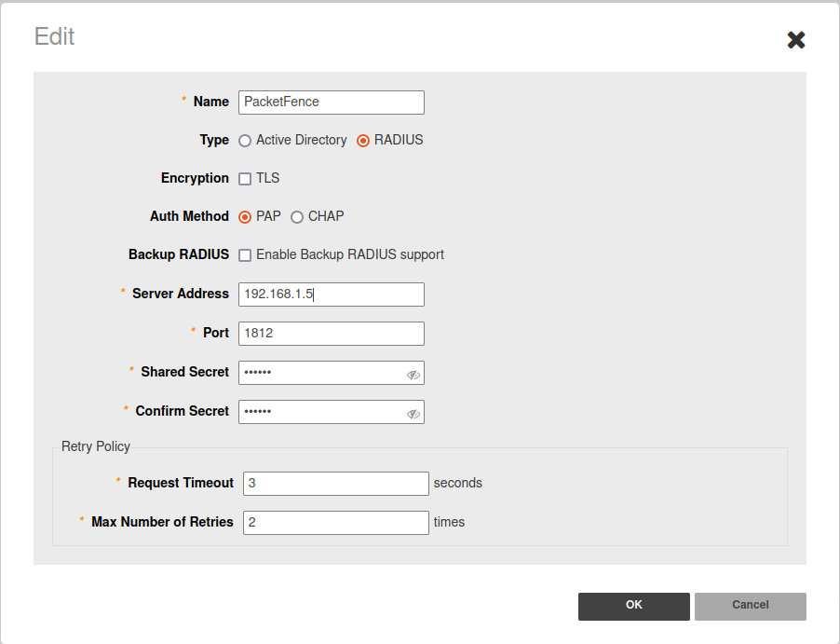Viewport: 840px width, 644px height.
Task: Select the Active Directory type option
Action: pyautogui.click(x=245, y=141)
